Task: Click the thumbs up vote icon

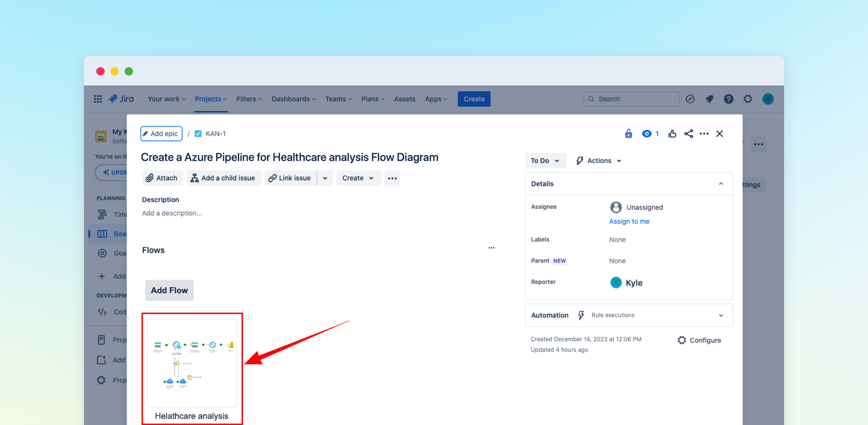Action: click(672, 134)
